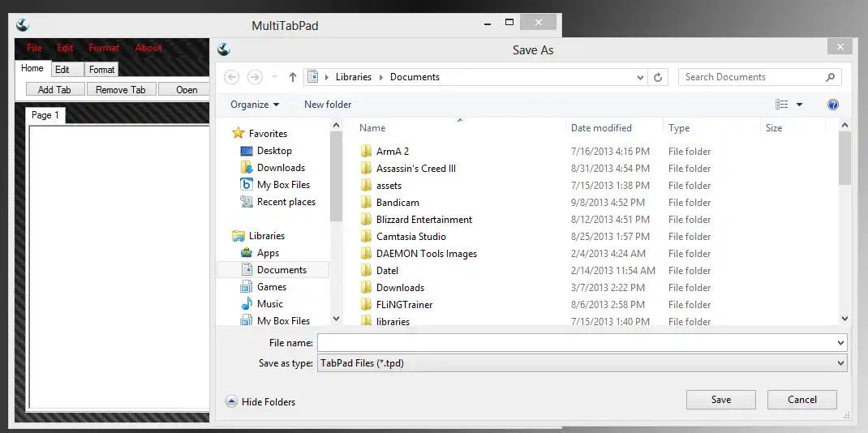Click the search magnifier icon in Search Documents
868x433 pixels.
(830, 77)
